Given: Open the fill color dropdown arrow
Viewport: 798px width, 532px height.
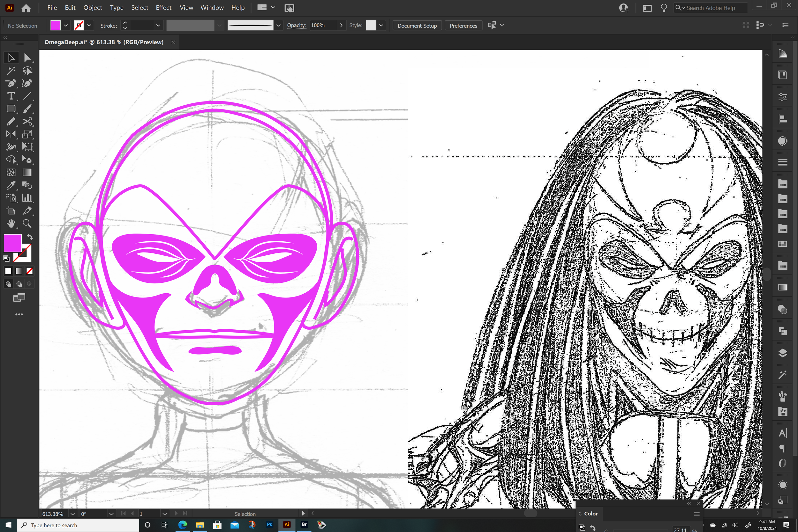Looking at the screenshot, I should [66, 26].
